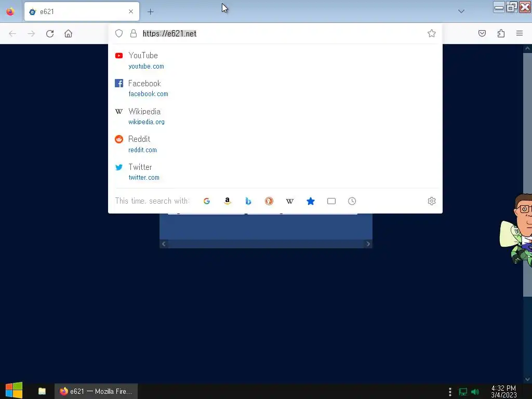Save page to Pocket icon
This screenshot has height=399, width=532.
click(x=482, y=33)
